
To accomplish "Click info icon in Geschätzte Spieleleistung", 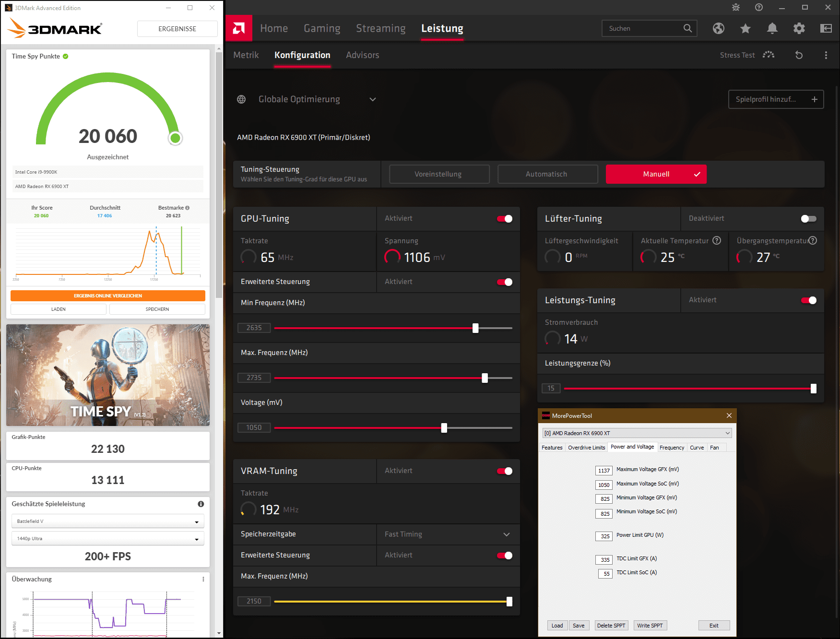I will click(x=201, y=504).
